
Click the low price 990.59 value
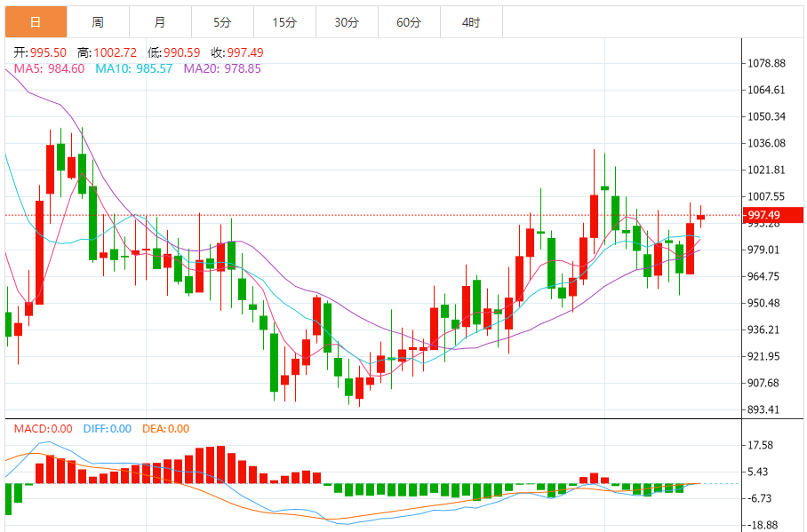pyautogui.click(x=182, y=52)
